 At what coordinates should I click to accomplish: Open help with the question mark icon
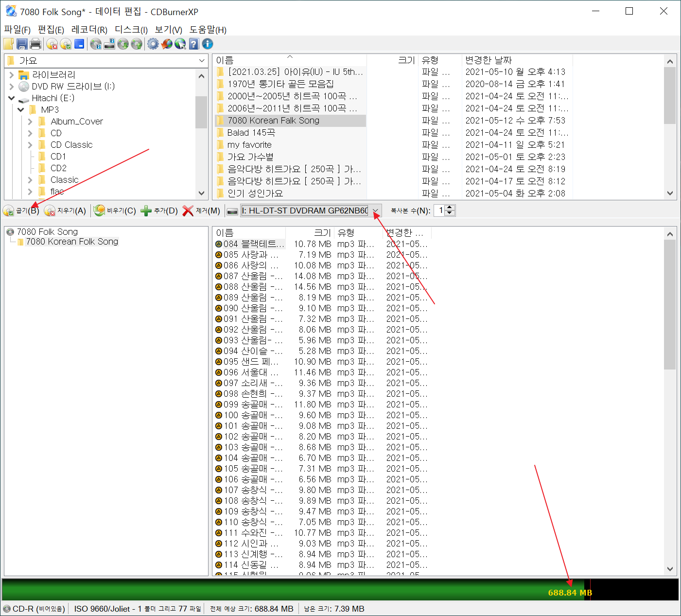click(x=194, y=44)
